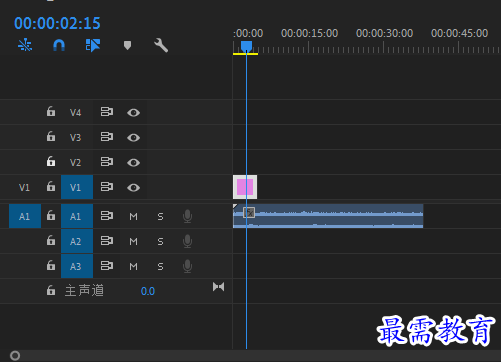
Task: Click the blue playhead marker
Action: coord(246,46)
